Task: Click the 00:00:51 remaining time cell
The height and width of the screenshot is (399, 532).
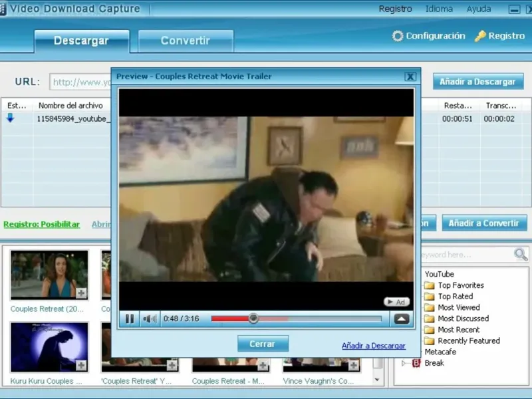Action: [457, 119]
